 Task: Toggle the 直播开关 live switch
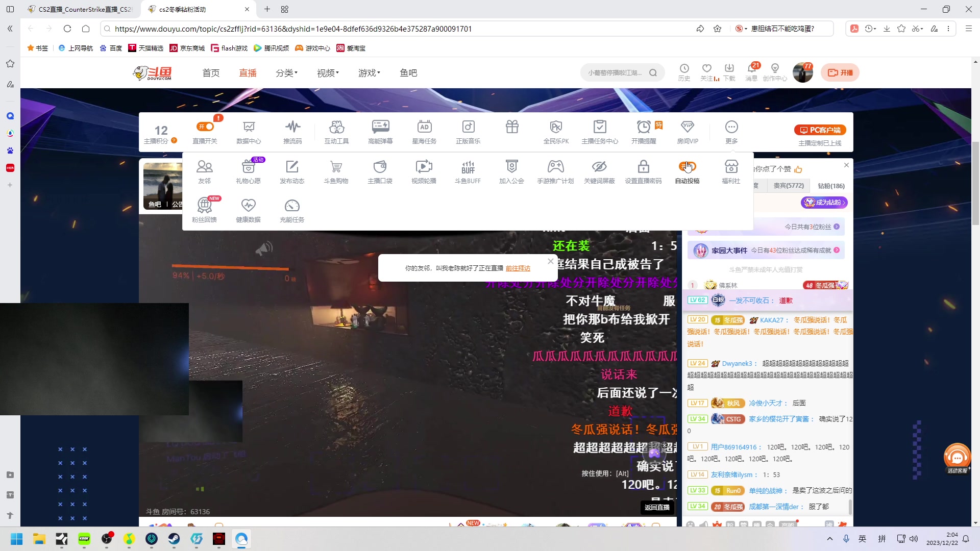[205, 127]
